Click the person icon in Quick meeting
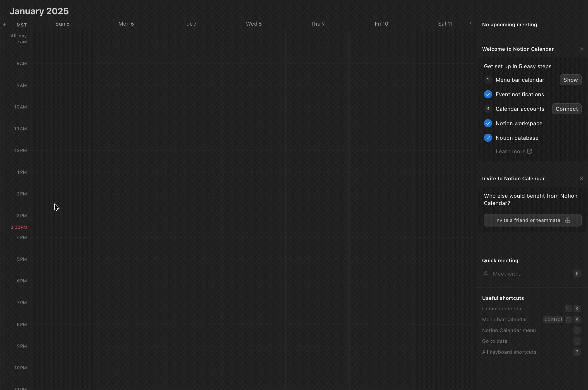This screenshot has width=588, height=390. [485, 274]
